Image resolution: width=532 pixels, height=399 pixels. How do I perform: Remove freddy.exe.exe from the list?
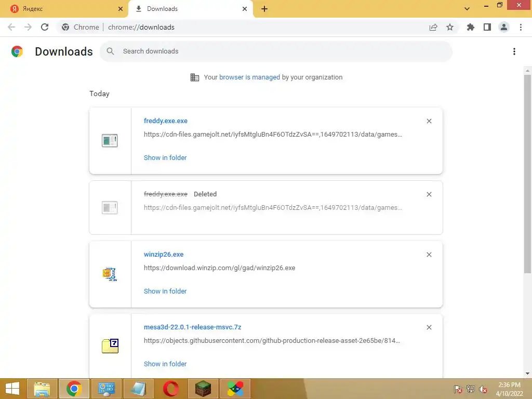click(x=429, y=121)
